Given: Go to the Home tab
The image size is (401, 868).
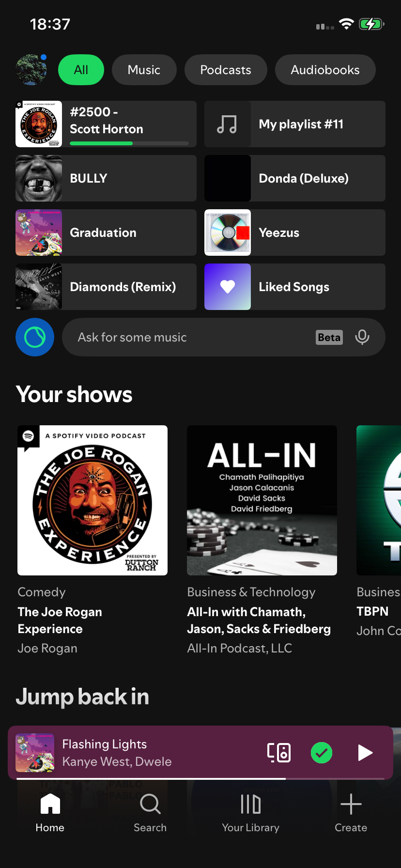Looking at the screenshot, I should point(50,813).
